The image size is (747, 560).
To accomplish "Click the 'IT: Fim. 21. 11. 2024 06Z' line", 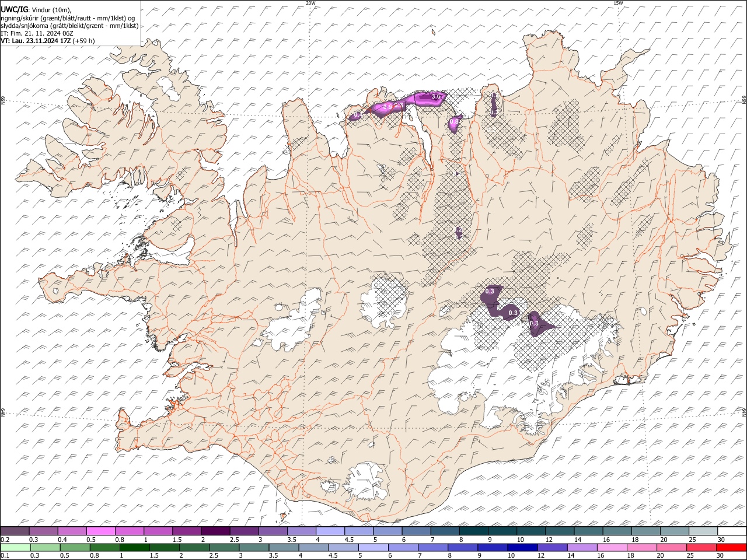I will coord(37,34).
